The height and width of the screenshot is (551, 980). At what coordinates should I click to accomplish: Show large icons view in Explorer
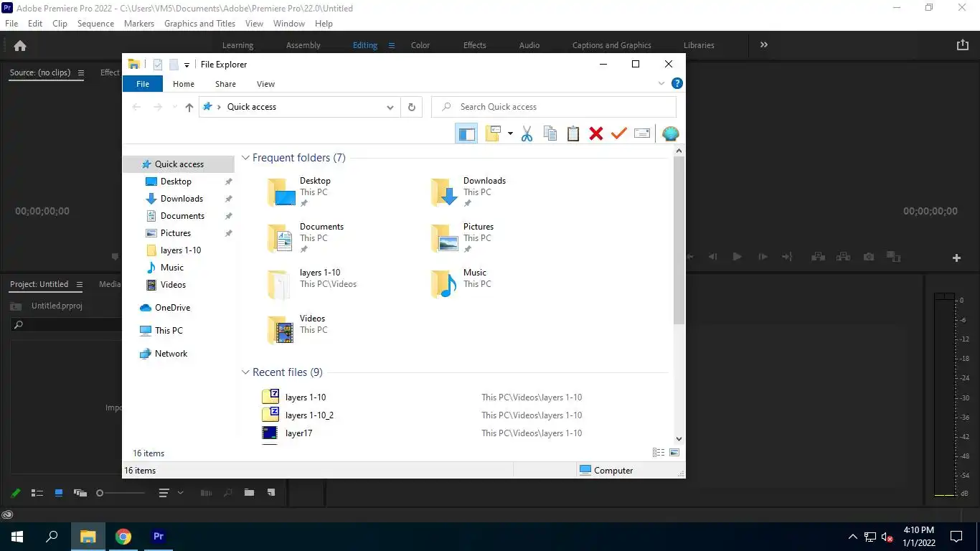(x=674, y=453)
